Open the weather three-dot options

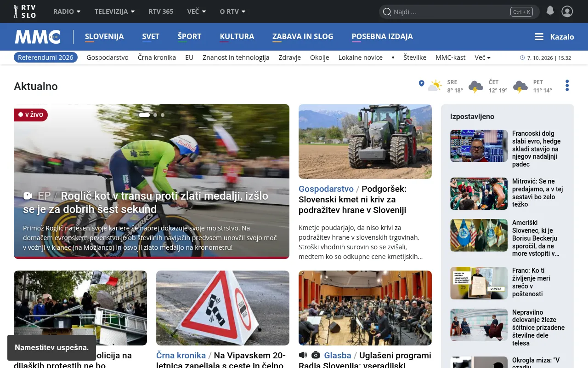[567, 86]
